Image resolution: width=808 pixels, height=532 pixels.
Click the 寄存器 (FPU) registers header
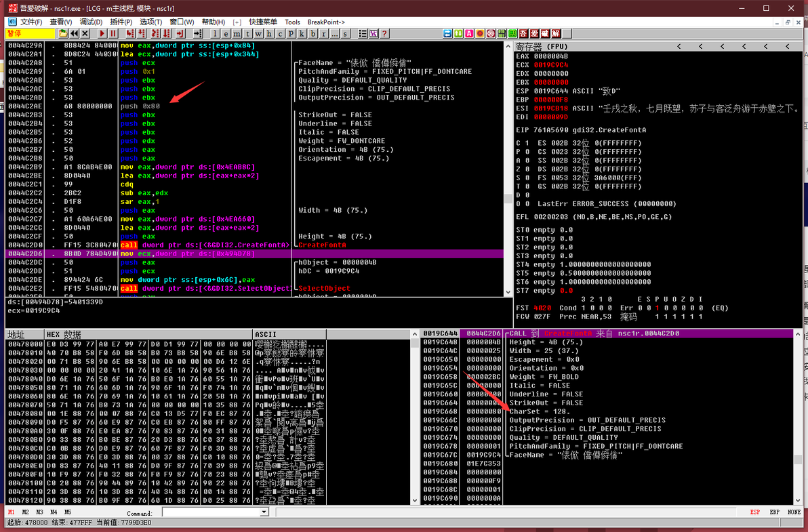tap(540, 47)
